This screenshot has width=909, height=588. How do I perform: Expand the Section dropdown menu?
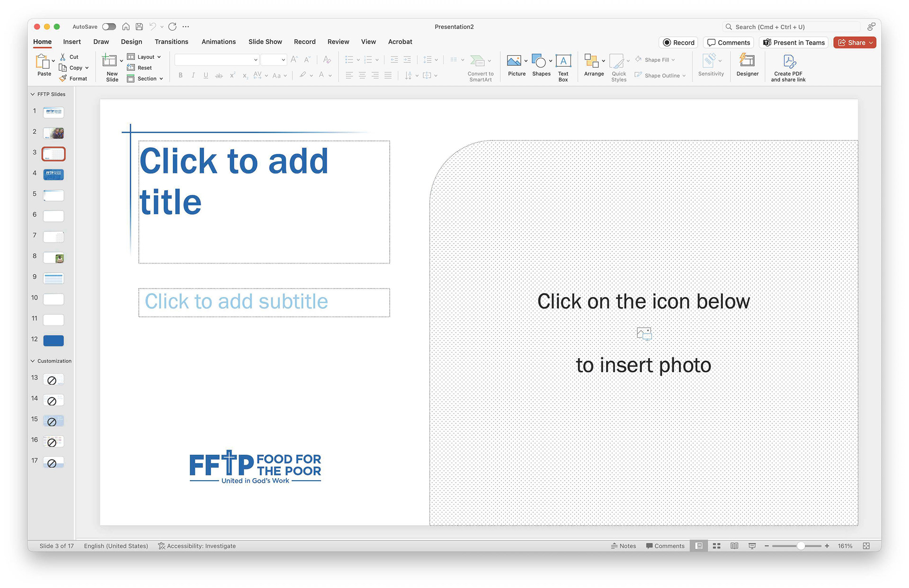tap(145, 79)
